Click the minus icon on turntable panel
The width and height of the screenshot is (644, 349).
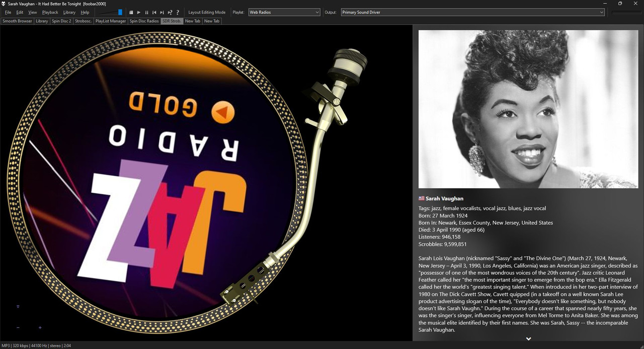tap(18, 327)
